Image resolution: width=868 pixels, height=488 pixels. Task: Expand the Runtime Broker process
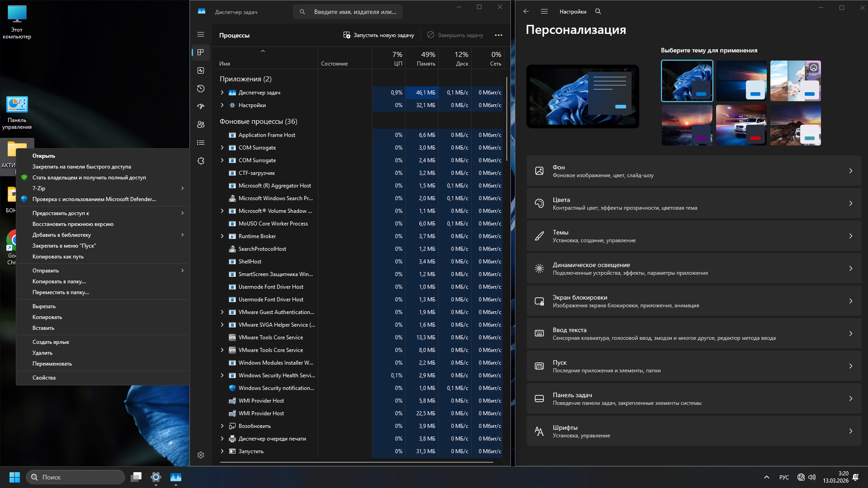click(x=222, y=236)
